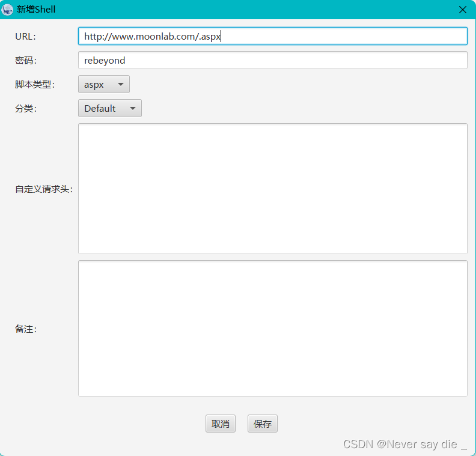Click the 保存 save button

[x=262, y=424]
